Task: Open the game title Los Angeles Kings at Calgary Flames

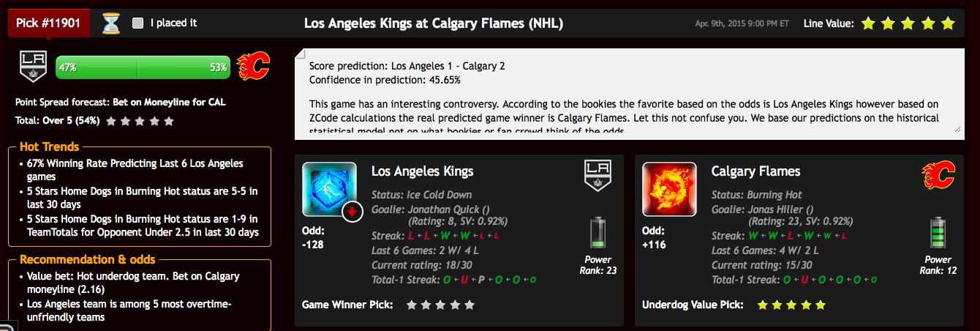Action: [x=434, y=23]
